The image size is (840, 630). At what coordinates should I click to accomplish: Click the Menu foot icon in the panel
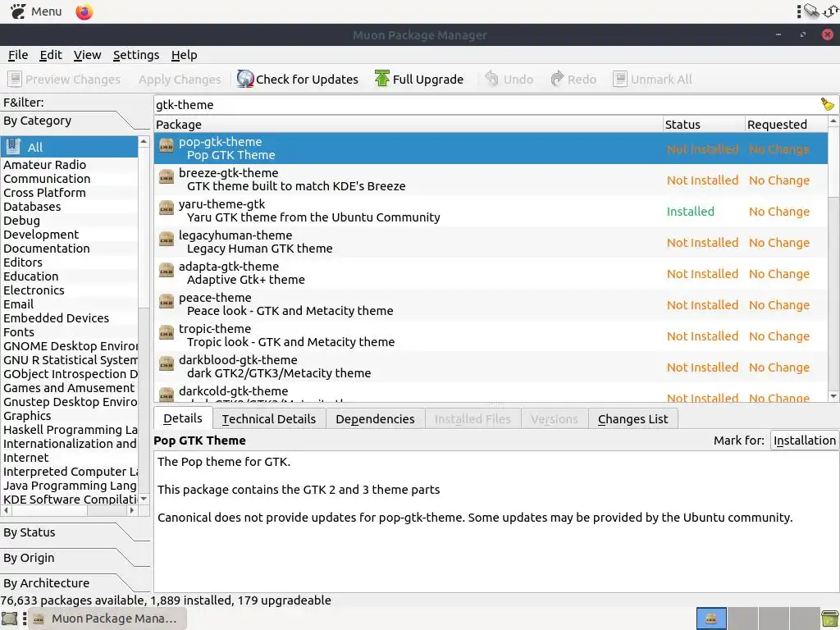click(18, 11)
